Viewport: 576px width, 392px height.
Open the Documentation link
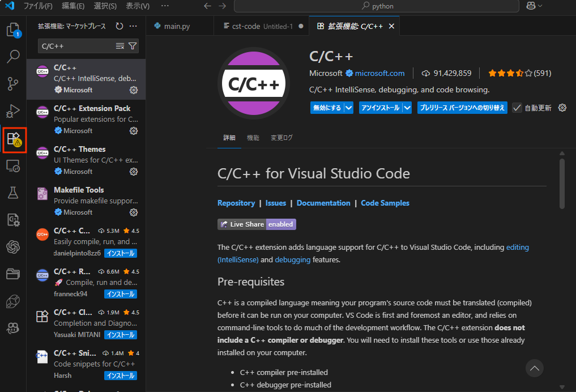323,203
